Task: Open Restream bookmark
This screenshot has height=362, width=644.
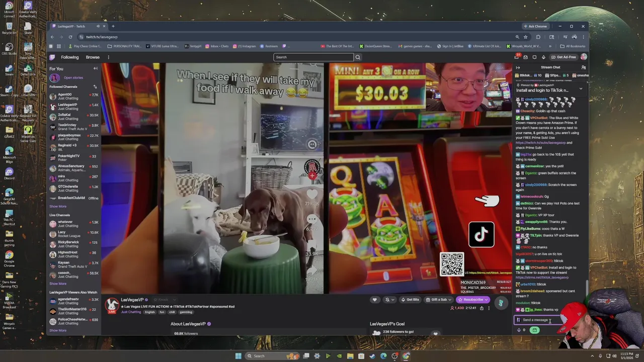Action: [x=269, y=46]
